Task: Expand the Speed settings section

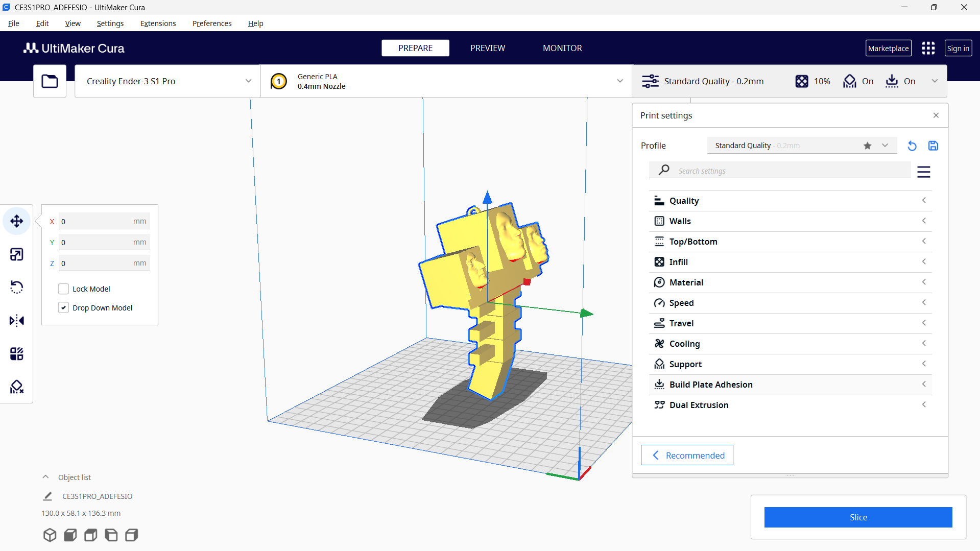Action: click(790, 303)
